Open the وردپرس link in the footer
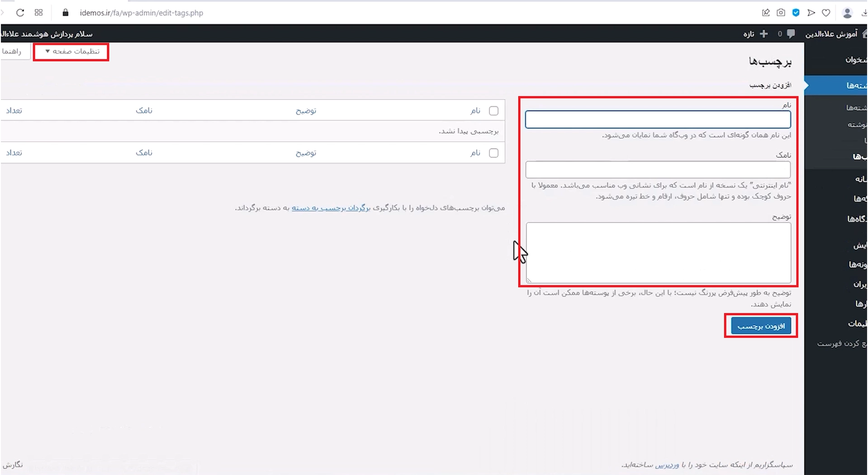Image resolution: width=868 pixels, height=475 pixels. point(667,465)
